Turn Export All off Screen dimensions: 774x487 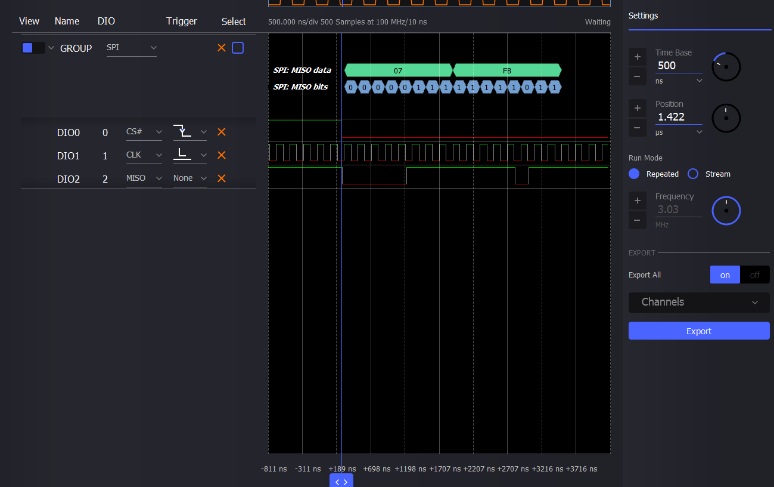755,275
